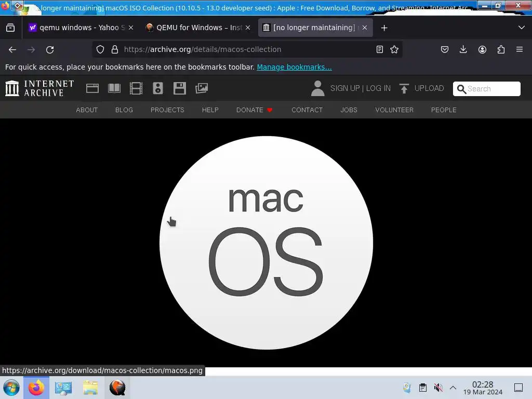Click the muted volume tray icon

coord(438,388)
